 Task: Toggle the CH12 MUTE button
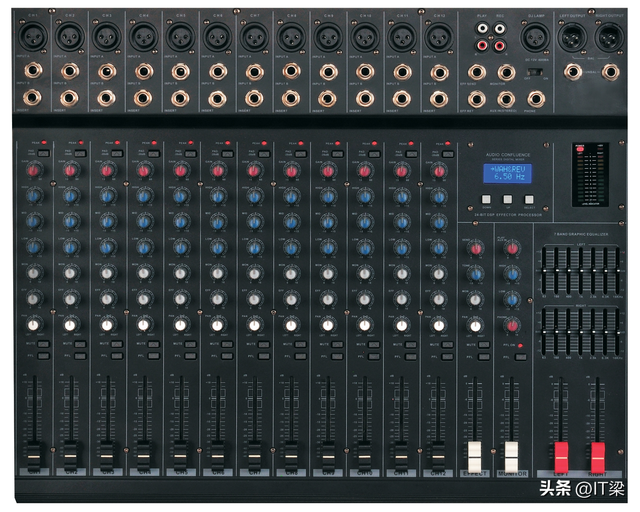(x=448, y=345)
